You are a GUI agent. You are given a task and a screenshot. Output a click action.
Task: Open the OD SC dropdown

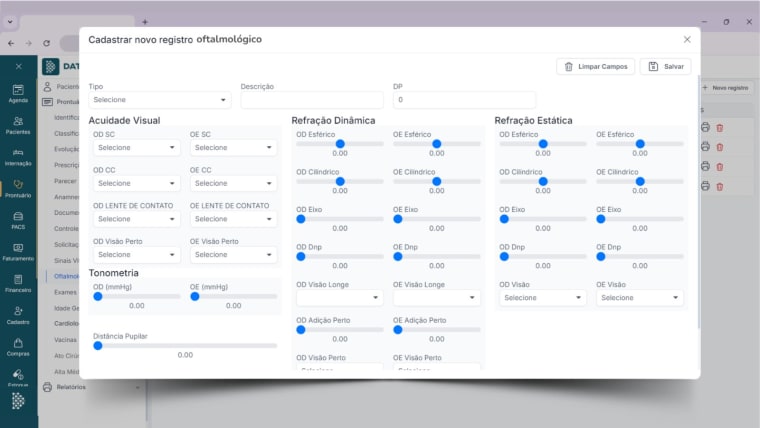[x=136, y=147]
